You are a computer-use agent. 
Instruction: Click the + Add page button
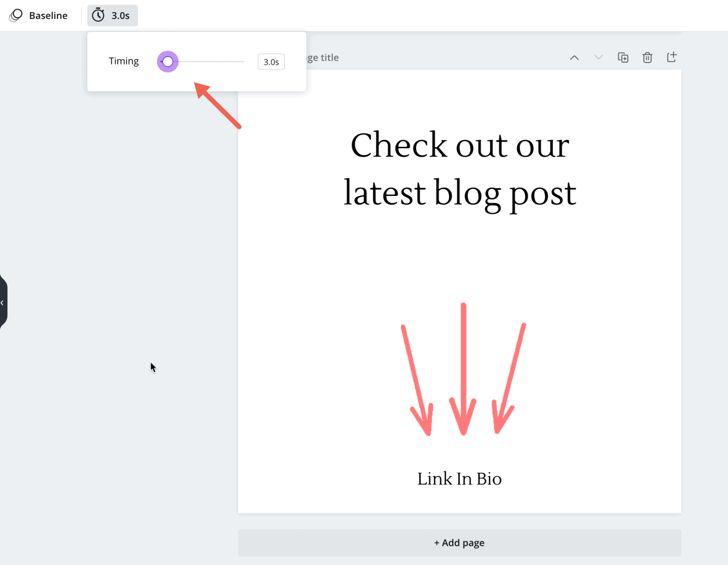click(460, 543)
